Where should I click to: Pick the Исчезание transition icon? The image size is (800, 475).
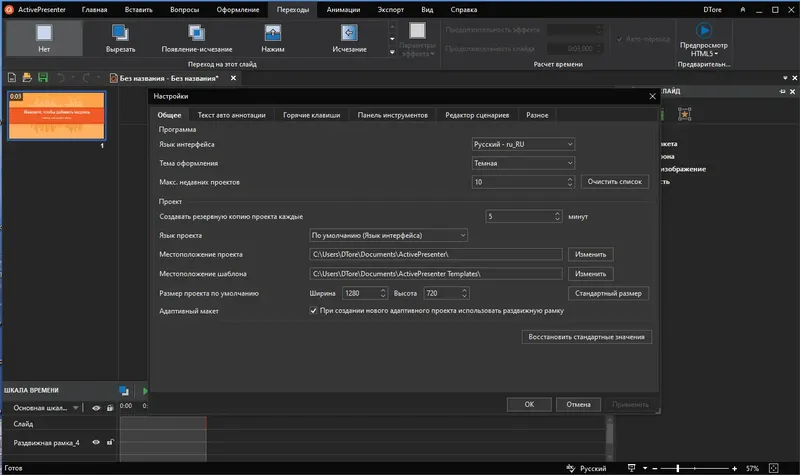(348, 34)
